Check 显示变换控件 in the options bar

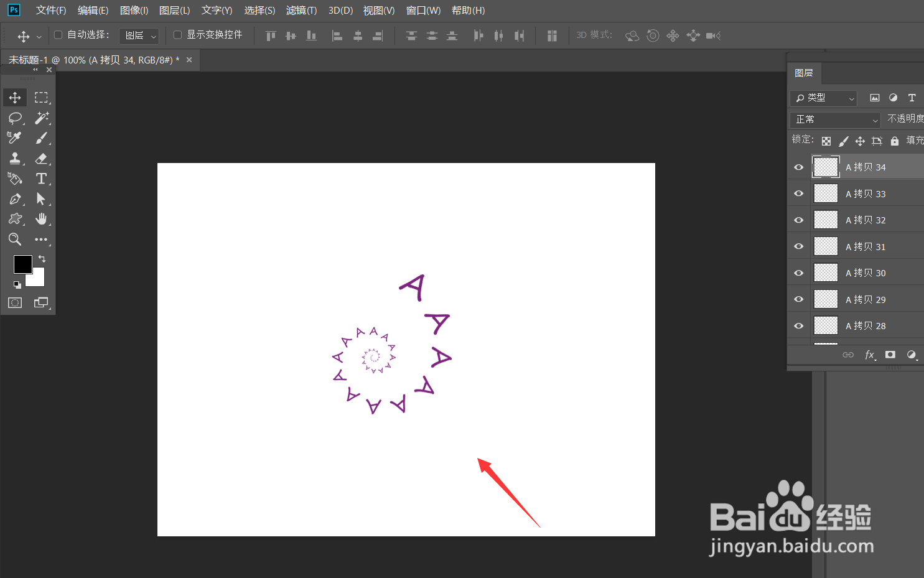coord(177,34)
